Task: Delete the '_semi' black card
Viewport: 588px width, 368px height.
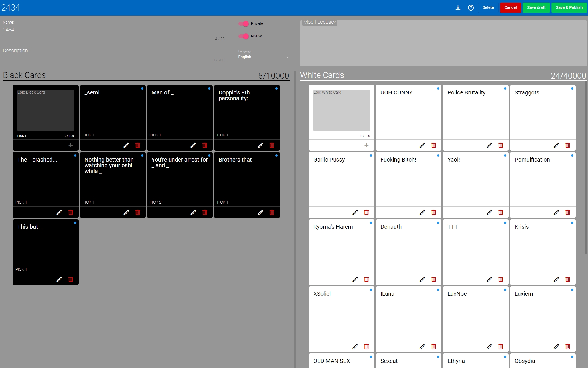Action: (x=138, y=145)
